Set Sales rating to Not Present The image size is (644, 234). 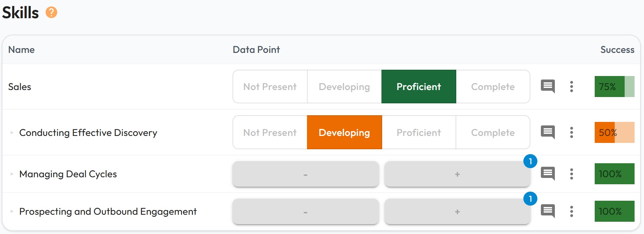(x=270, y=87)
